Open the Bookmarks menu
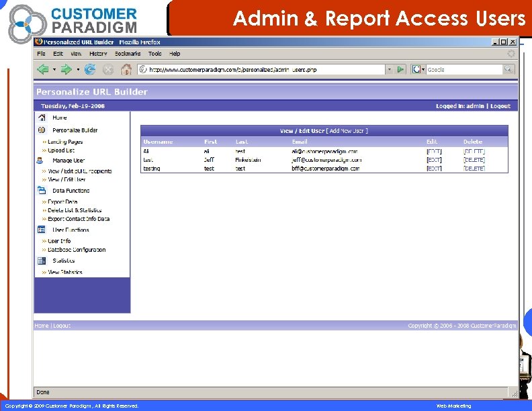This screenshot has height=411, width=532. point(128,54)
